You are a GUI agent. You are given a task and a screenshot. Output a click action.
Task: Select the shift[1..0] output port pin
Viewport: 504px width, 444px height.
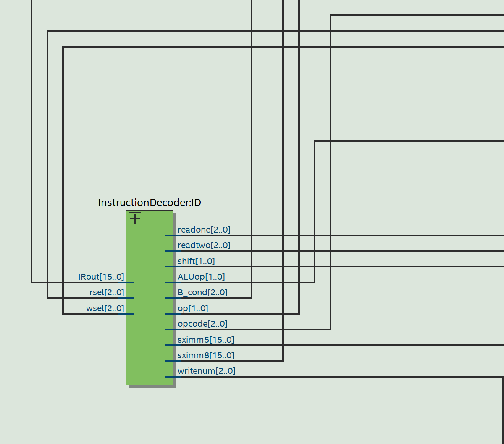[171, 267]
